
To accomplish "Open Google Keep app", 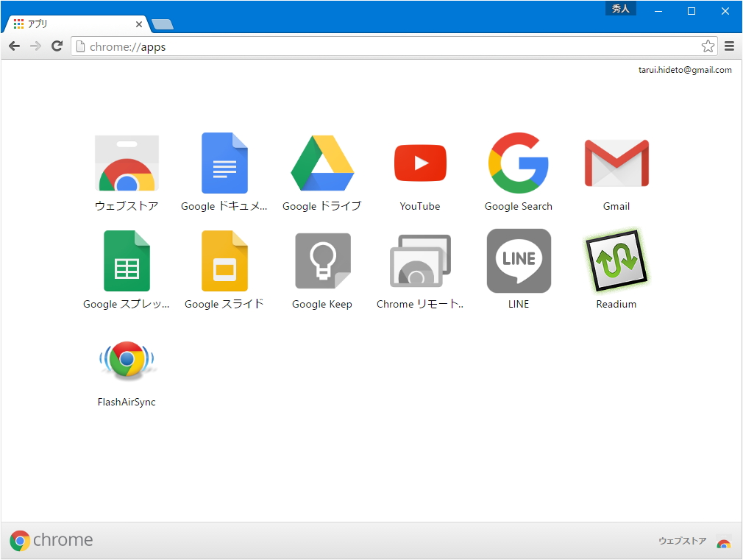I will [323, 260].
